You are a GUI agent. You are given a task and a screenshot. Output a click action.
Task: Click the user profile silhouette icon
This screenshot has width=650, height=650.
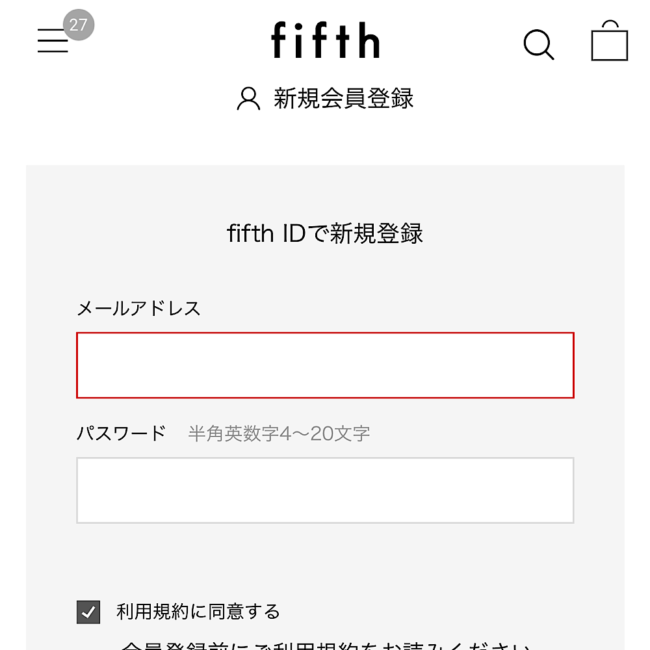point(249,99)
